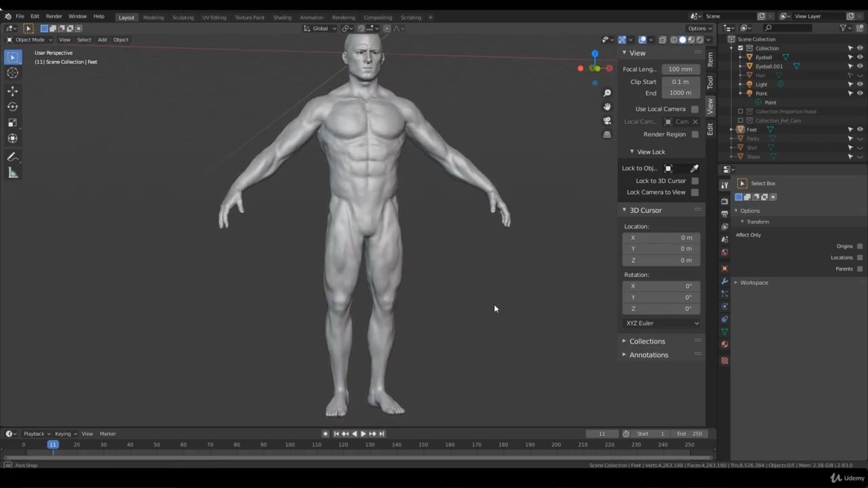Open the Object Mode dropdown
The width and height of the screenshot is (868, 488).
(x=29, y=40)
